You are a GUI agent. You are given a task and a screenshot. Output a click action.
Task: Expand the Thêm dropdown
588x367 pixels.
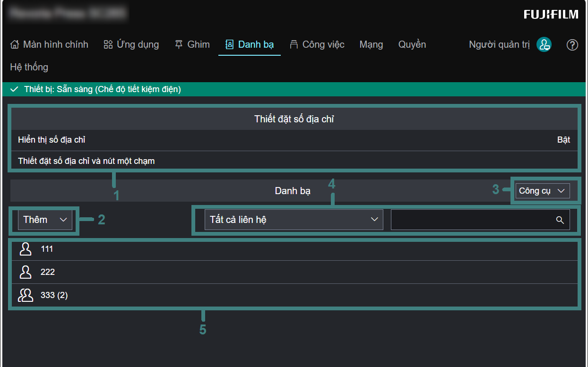pyautogui.click(x=45, y=220)
